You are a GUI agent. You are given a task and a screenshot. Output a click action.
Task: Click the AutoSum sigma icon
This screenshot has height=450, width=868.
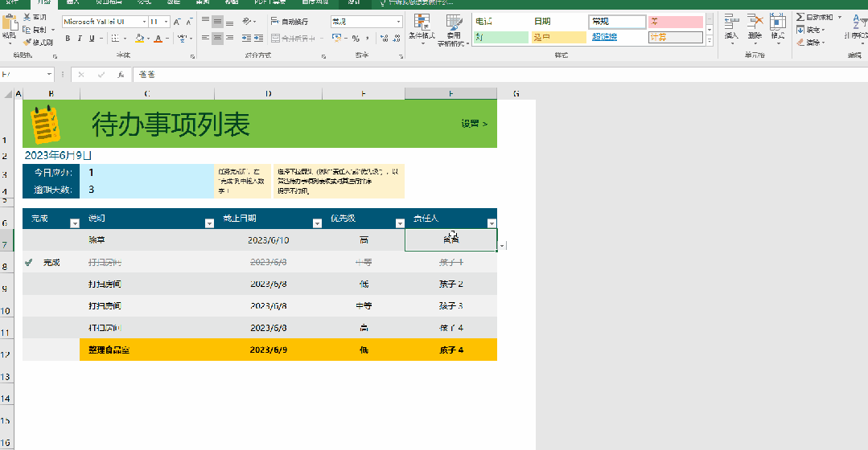click(x=800, y=17)
